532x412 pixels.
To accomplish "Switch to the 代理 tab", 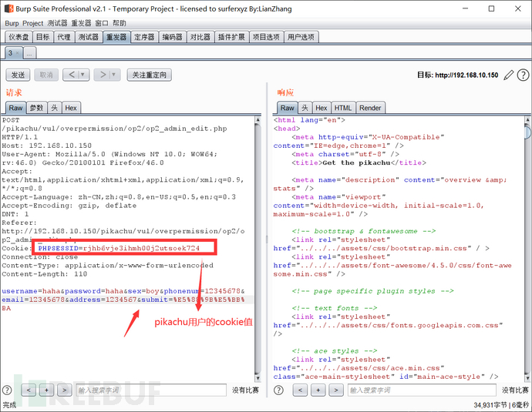I will 64,37.
